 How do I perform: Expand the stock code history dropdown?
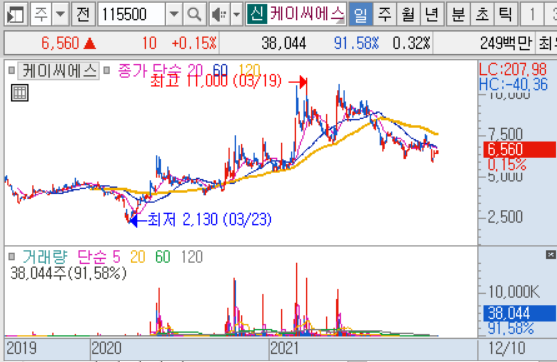[174, 15]
